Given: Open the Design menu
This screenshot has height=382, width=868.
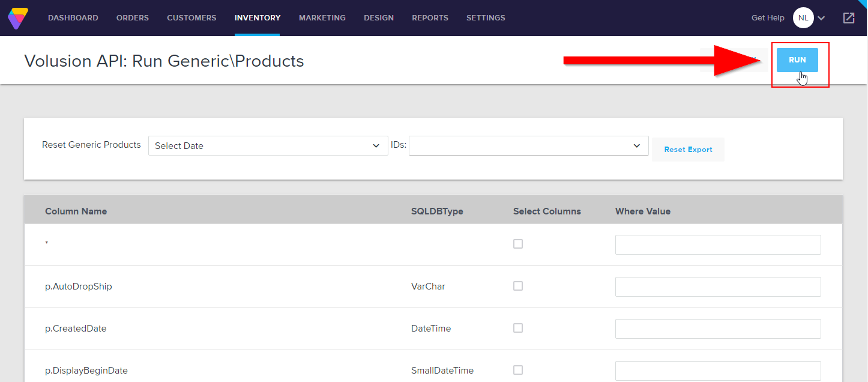Looking at the screenshot, I should pos(379,18).
